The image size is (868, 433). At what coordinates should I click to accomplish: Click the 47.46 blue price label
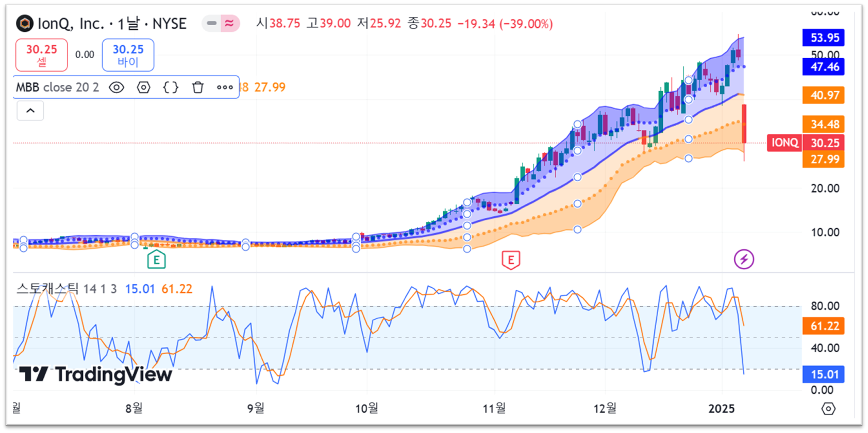click(824, 66)
